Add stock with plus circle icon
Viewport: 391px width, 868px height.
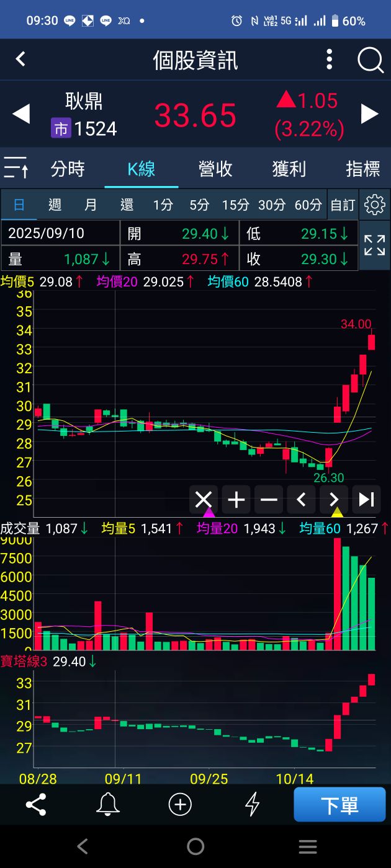pyautogui.click(x=180, y=805)
